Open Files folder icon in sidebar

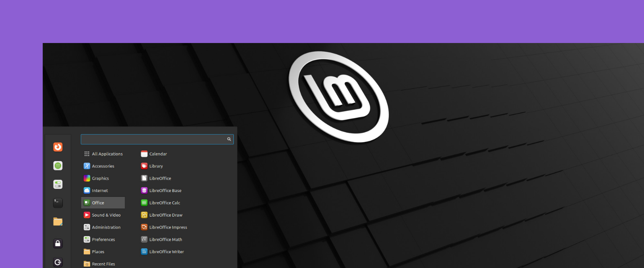[58, 221]
